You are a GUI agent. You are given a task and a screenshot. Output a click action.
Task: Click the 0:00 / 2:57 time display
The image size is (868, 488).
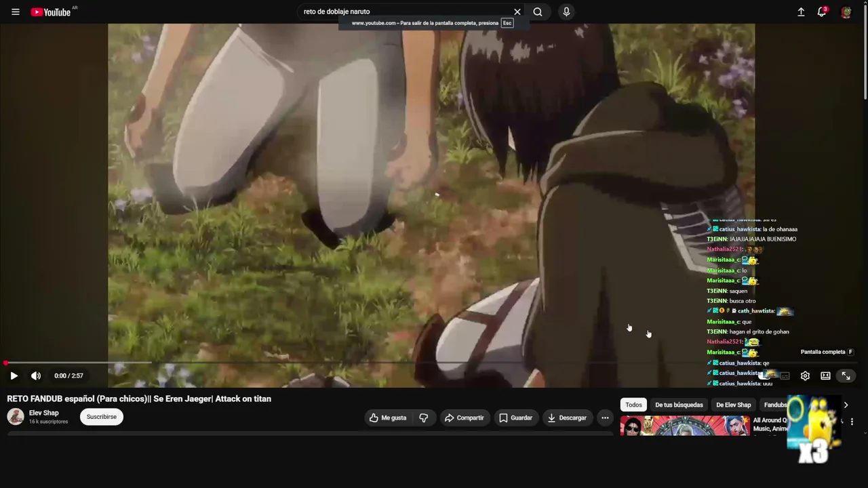click(68, 375)
